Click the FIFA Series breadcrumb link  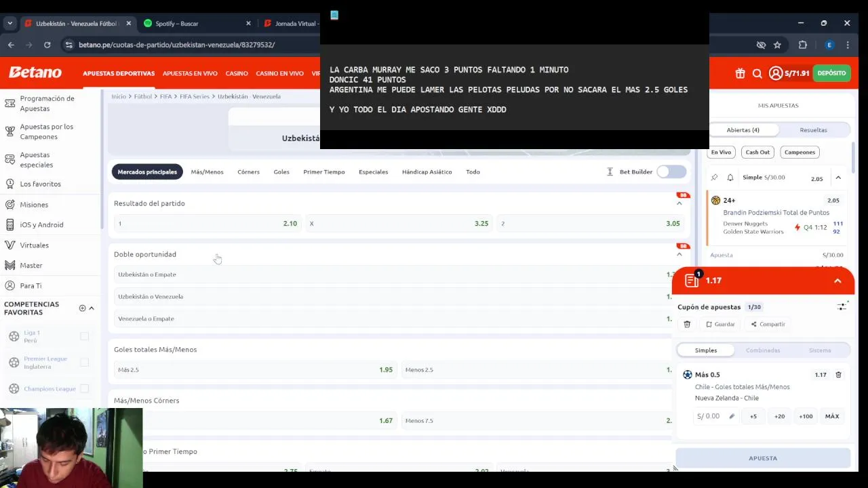tap(195, 96)
